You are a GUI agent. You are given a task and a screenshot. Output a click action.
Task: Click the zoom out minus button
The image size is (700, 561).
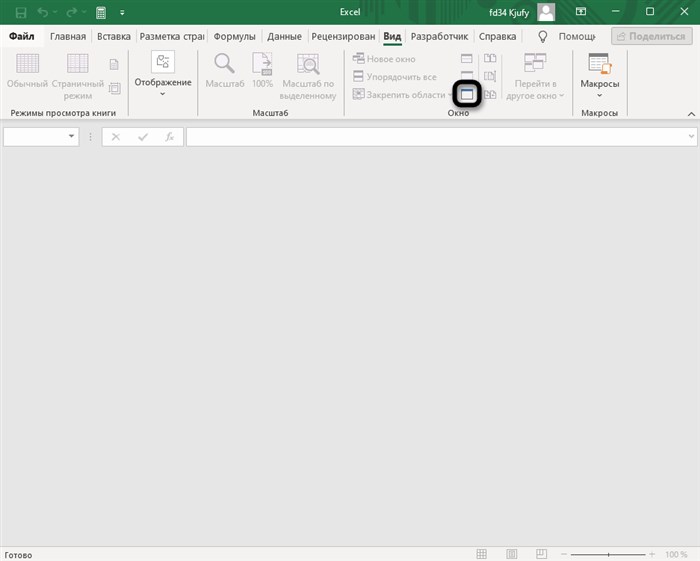[x=564, y=554]
